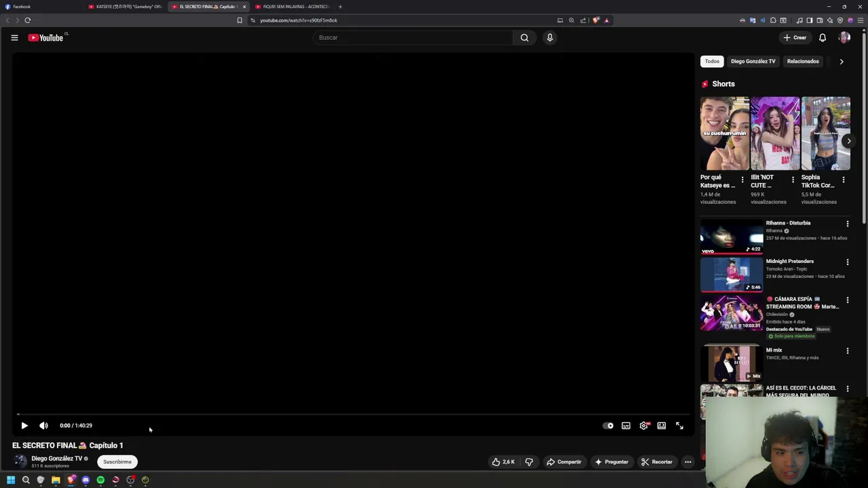The height and width of the screenshot is (488, 868).
Task: Switch to the Facebook browser tab
Action: pyautogui.click(x=41, y=7)
